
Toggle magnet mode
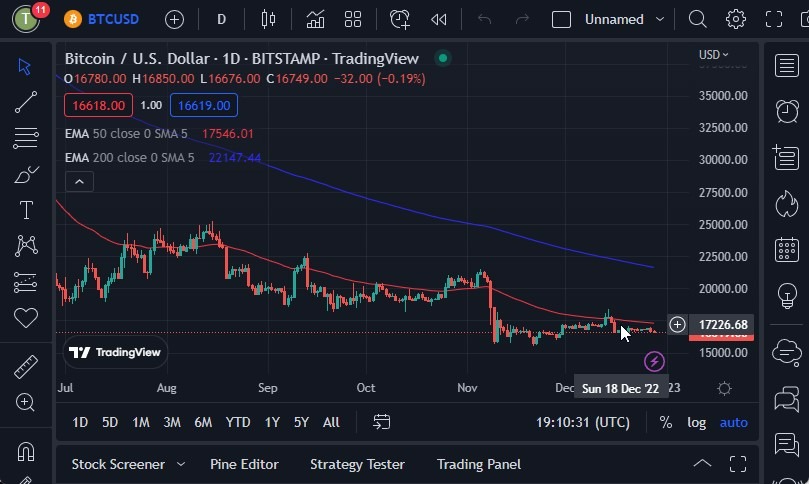[25, 451]
